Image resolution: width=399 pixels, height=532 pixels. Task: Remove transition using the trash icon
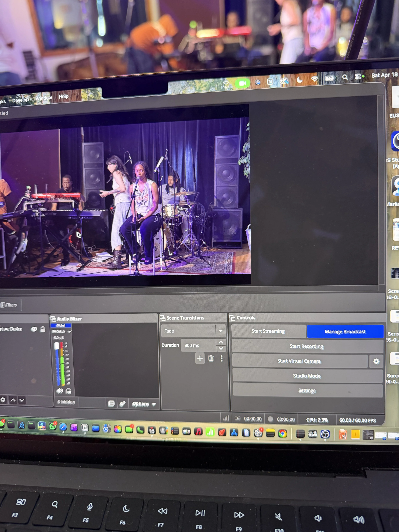tap(211, 358)
